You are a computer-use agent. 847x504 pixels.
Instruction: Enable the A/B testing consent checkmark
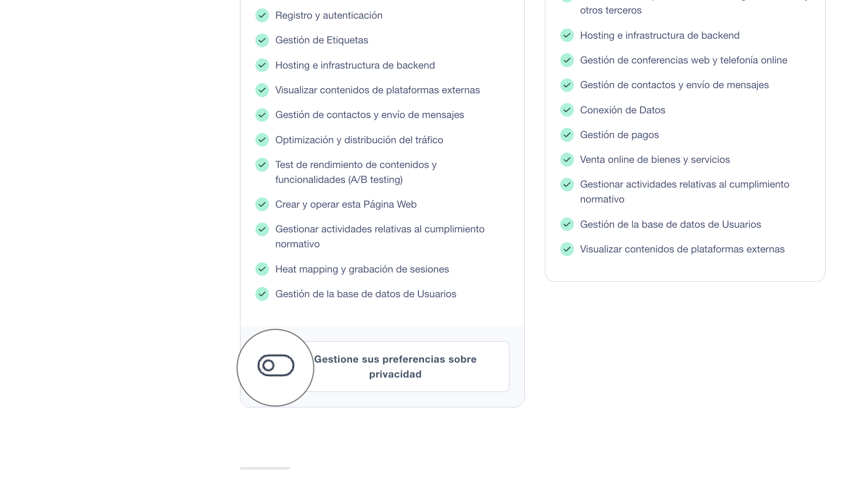coord(262,165)
